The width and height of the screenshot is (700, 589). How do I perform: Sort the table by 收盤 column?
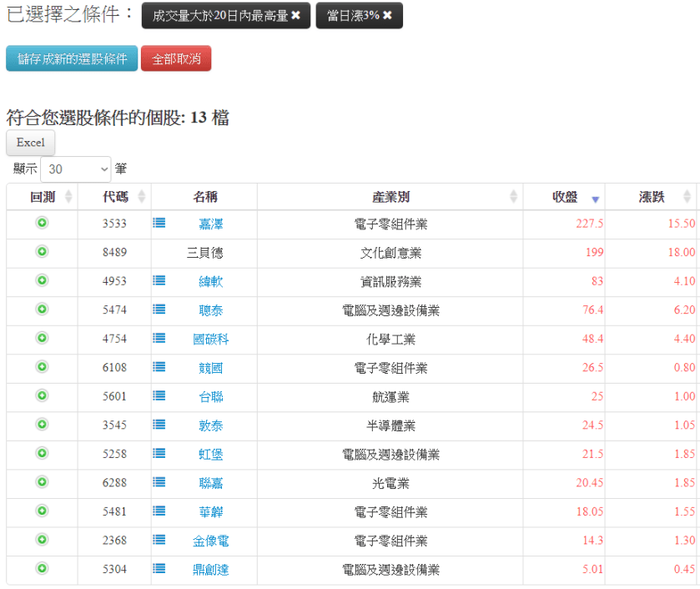(565, 197)
